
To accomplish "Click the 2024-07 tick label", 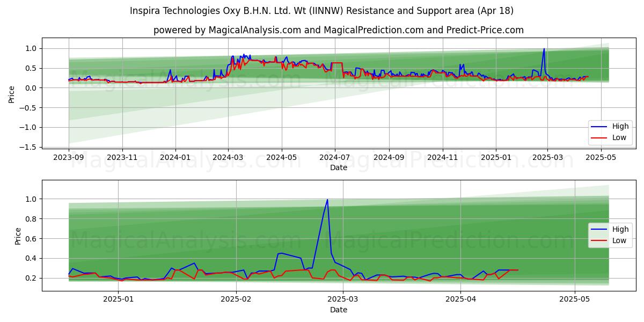I will coord(335,158).
